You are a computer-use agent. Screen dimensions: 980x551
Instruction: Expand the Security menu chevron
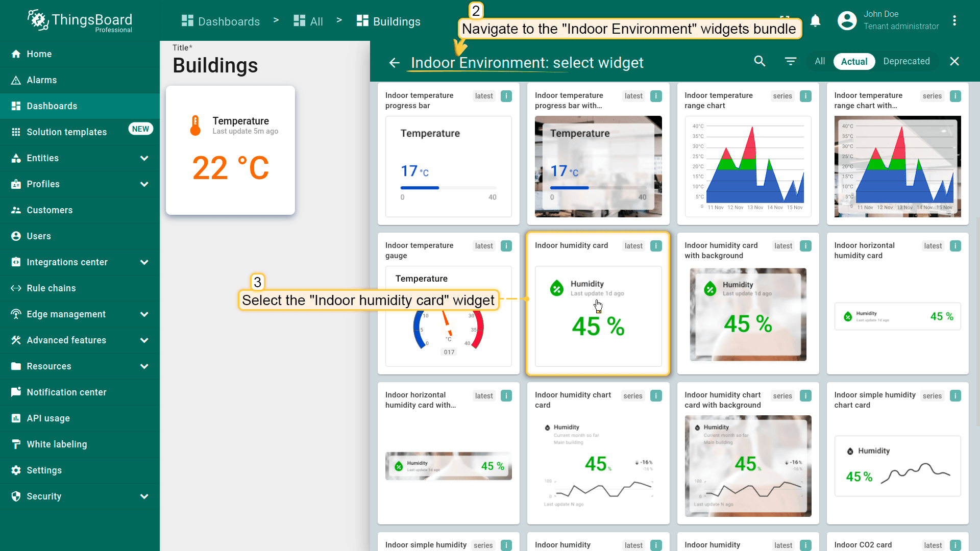144,496
